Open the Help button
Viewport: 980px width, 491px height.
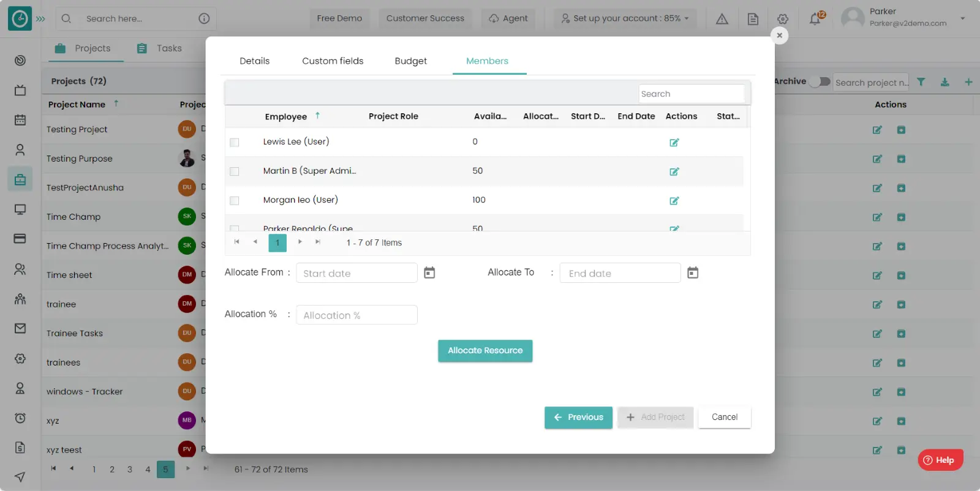pyautogui.click(x=940, y=460)
